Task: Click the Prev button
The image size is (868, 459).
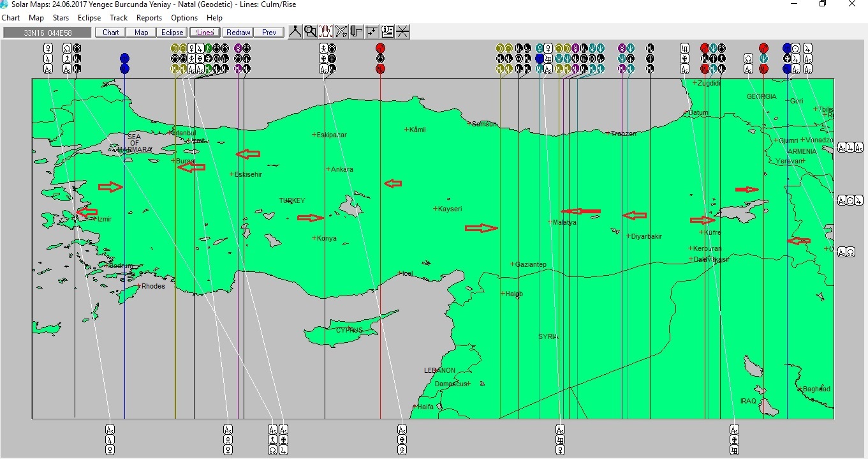Action: point(269,32)
